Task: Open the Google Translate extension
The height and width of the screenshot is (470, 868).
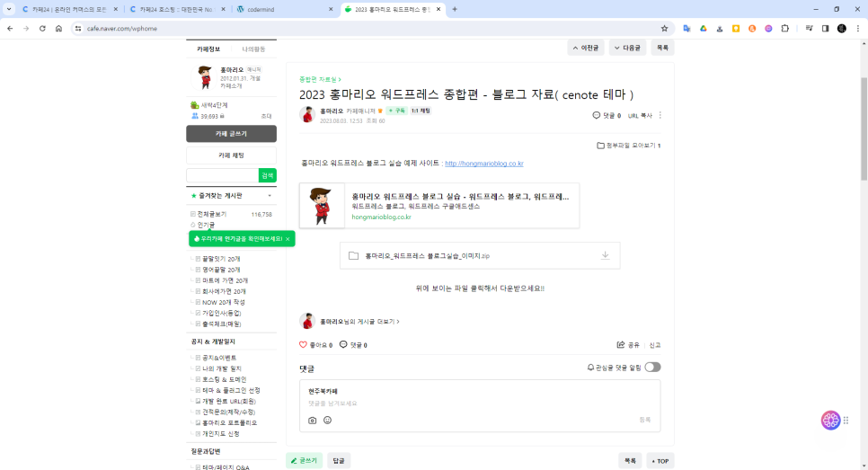Action: click(687, 29)
